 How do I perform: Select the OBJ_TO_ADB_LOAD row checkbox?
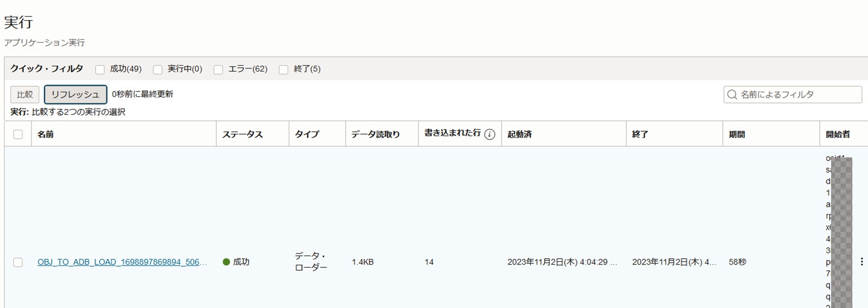[18, 262]
